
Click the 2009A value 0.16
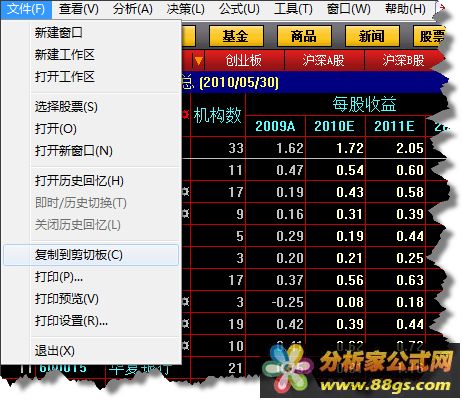pos(290,214)
